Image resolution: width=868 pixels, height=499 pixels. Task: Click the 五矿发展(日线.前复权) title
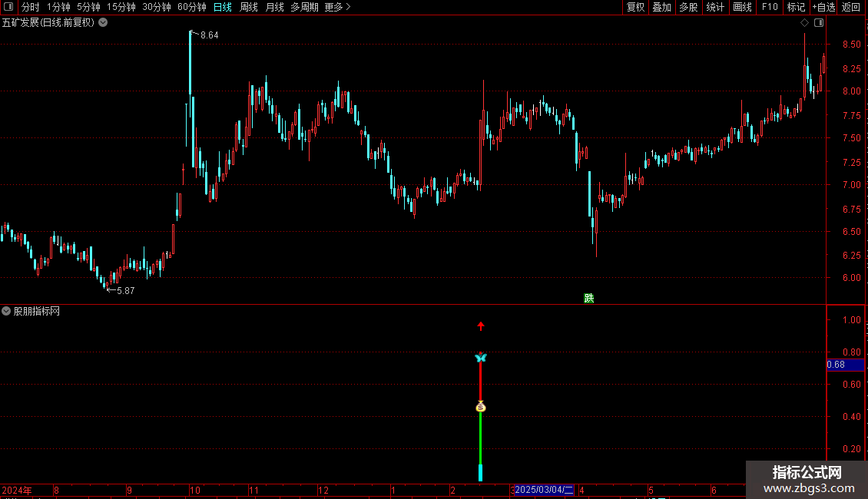pyautogui.click(x=48, y=23)
